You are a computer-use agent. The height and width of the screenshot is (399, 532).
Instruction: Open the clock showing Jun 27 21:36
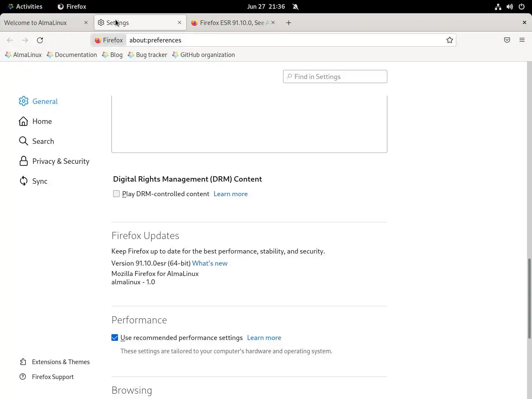(266, 7)
